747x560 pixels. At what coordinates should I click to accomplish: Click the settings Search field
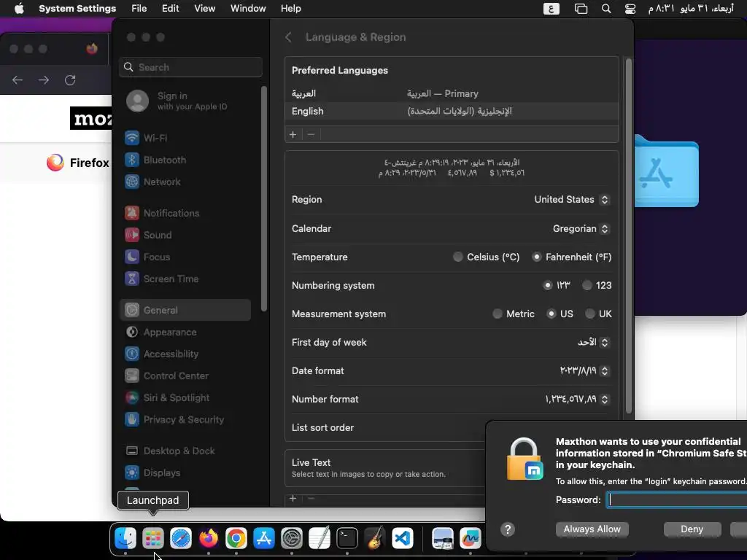point(190,67)
